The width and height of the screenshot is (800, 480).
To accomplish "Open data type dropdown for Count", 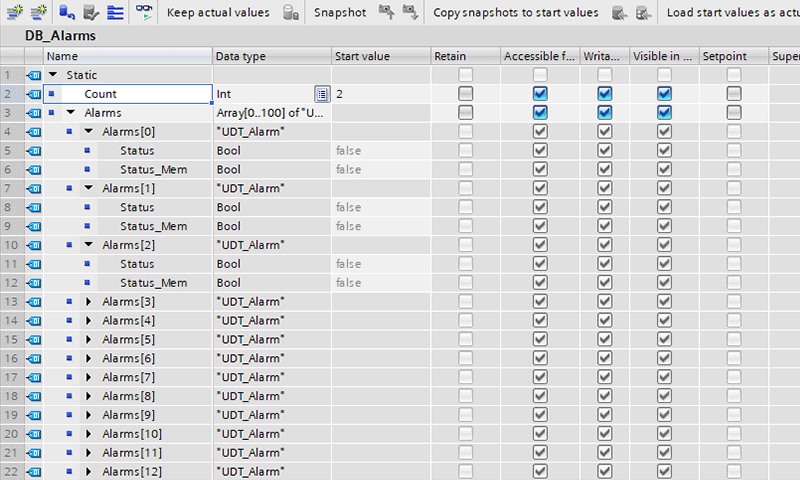I will tap(322, 94).
